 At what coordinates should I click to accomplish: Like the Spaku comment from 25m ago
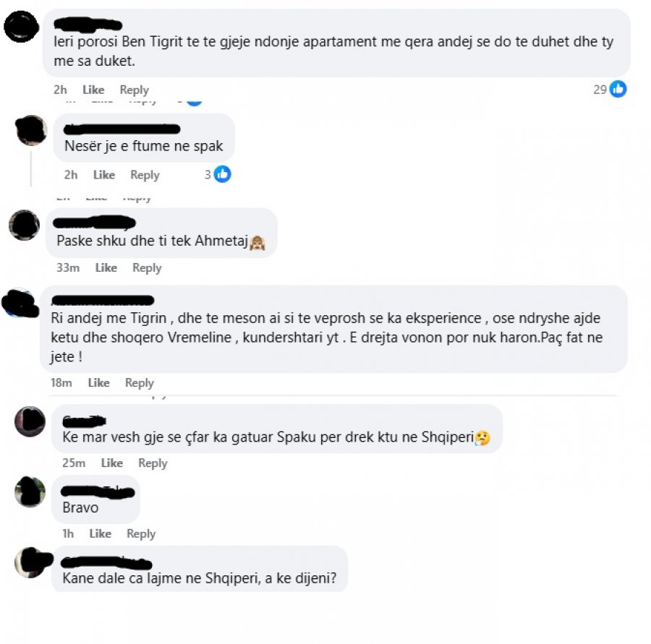click(x=112, y=463)
